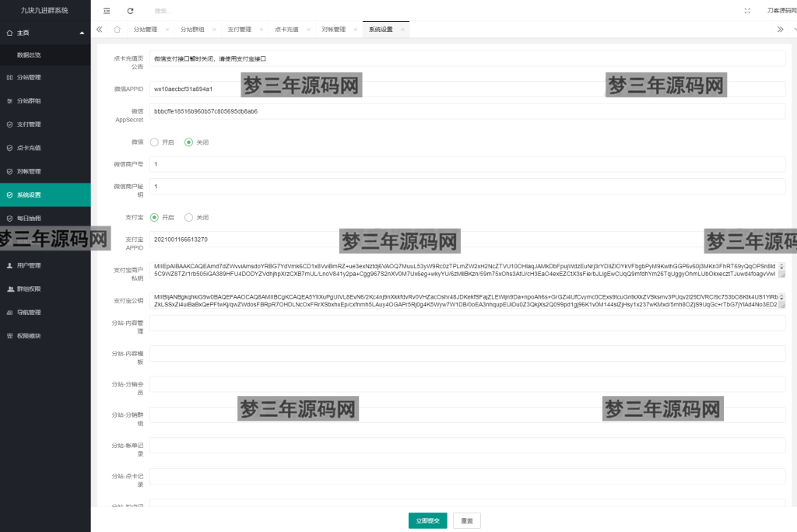Open 权限模块 in the sidebar

point(45,336)
